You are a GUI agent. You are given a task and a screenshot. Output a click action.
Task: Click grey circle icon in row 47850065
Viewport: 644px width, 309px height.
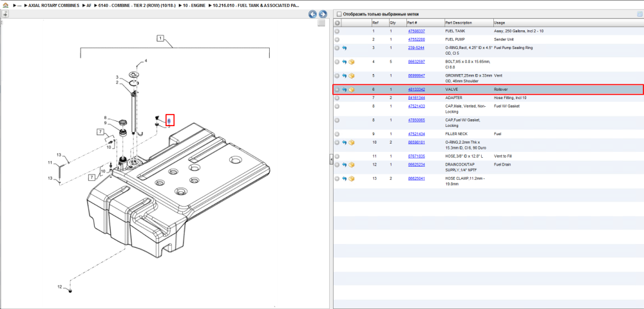337,120
